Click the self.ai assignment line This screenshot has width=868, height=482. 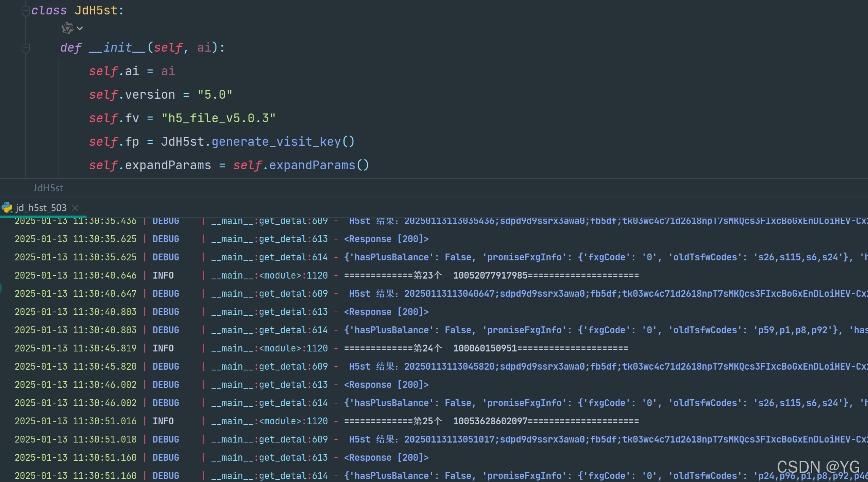tap(132, 71)
